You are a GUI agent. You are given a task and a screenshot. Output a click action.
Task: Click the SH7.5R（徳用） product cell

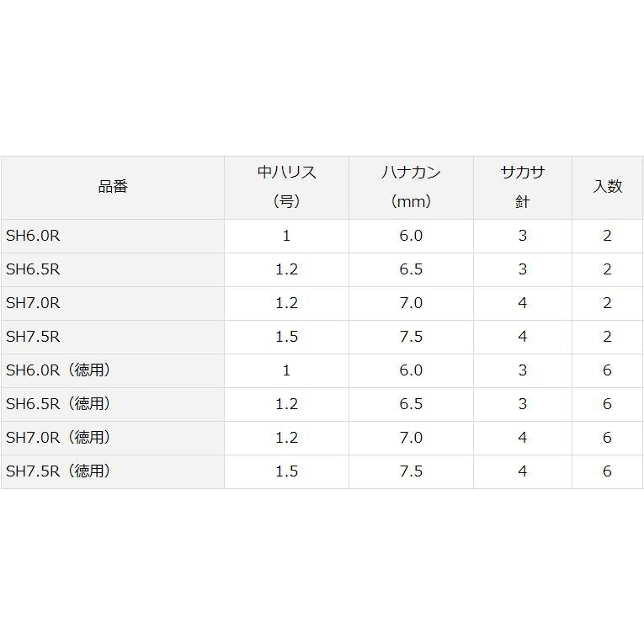coord(59,471)
